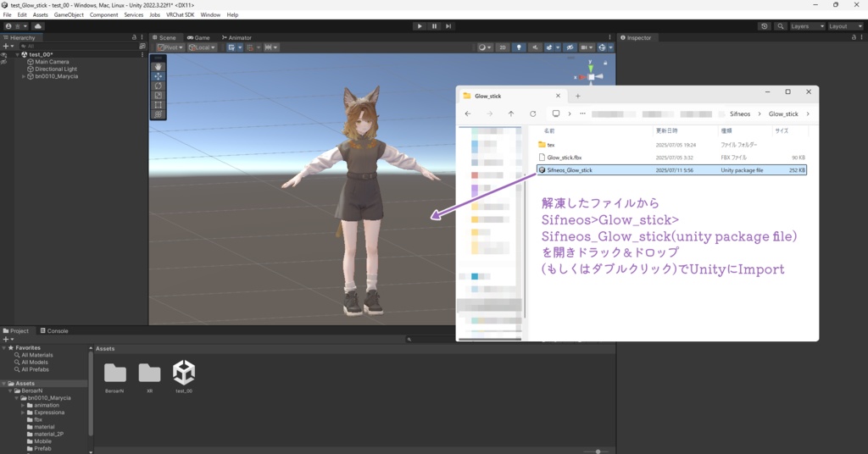Open Hierarchy panel kebab menu
Viewport: 868px width, 454px height.
pos(142,37)
